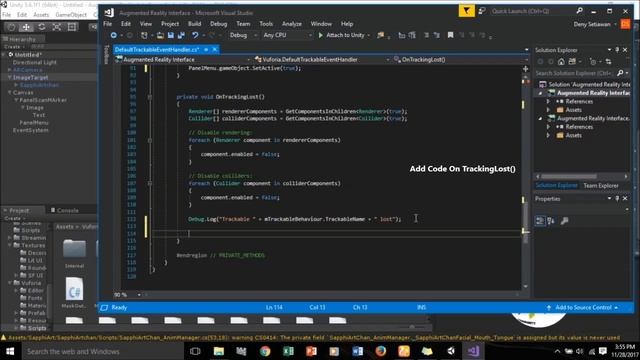Viewport: 640px width, 360px height.
Task: Open the Tools menu
Action: pyautogui.click(x=266, y=24)
